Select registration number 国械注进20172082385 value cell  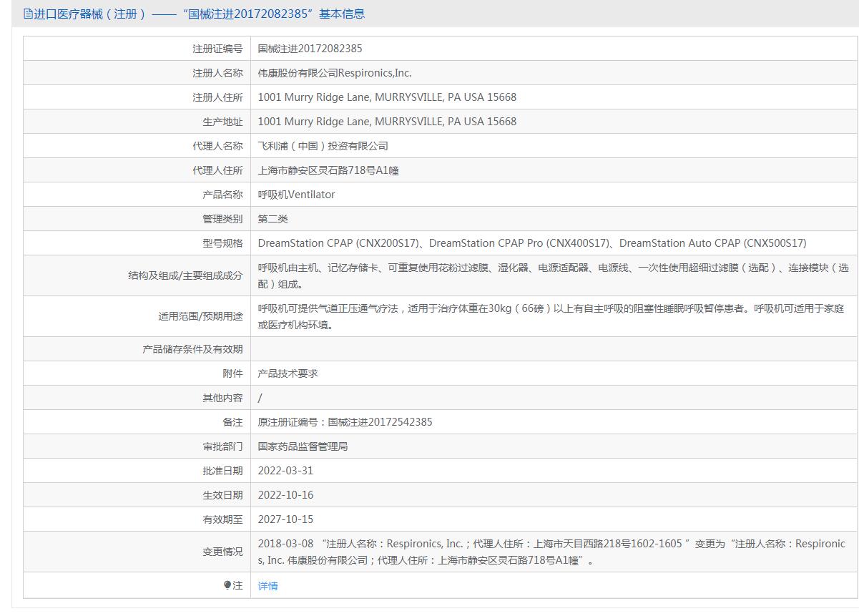(310, 49)
